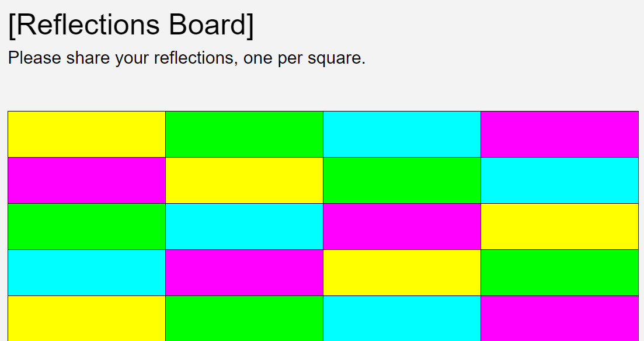This screenshot has height=341, width=644.
Task: Click the yellow square in the fourth row
Action: click(x=402, y=273)
